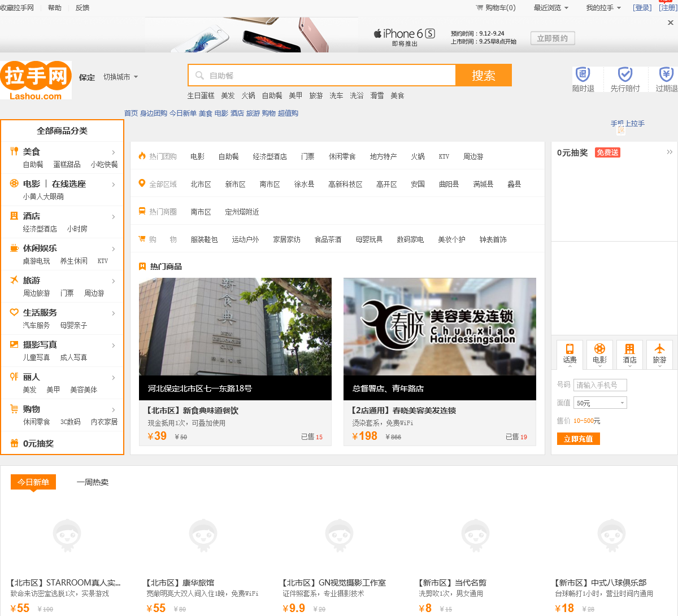Viewport: 678px width, 616px height.
Task: Open the 春晓美容美发连锁 thumbnail
Action: (440, 326)
